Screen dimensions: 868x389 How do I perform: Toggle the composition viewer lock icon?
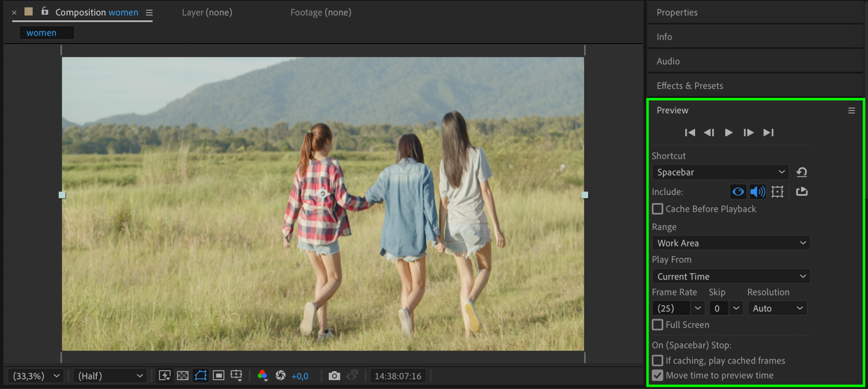pyautogui.click(x=45, y=11)
